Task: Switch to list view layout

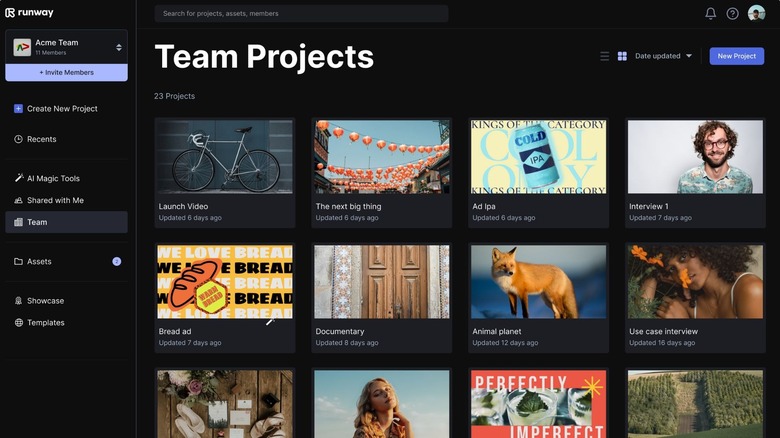Action: point(604,56)
